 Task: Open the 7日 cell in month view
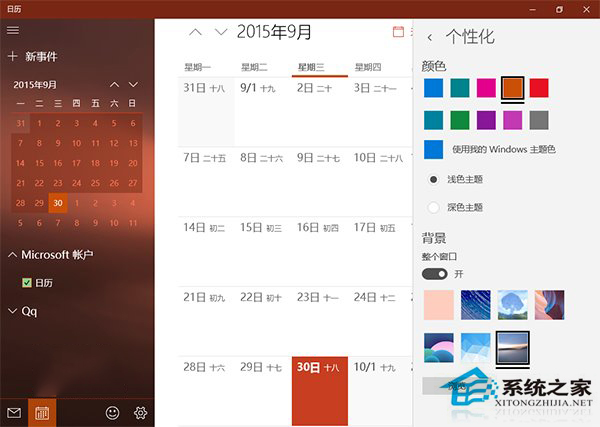206,182
